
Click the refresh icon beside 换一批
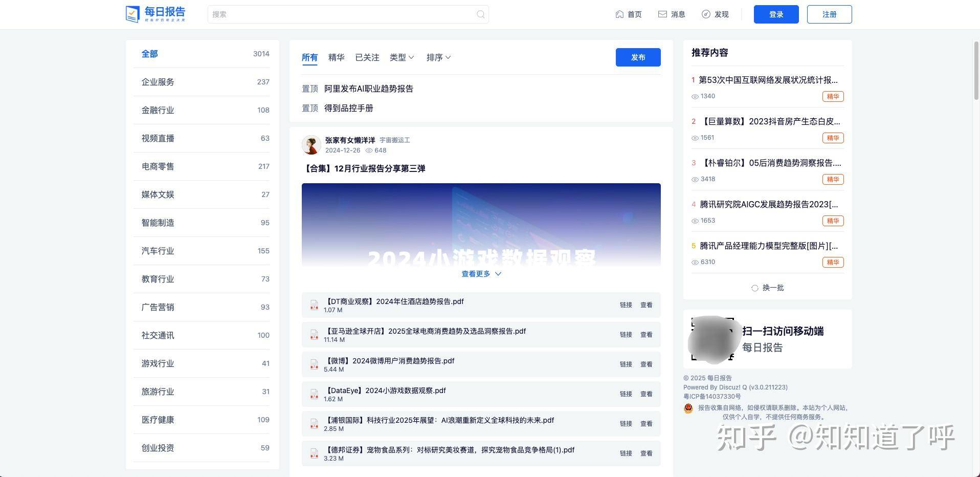(754, 288)
